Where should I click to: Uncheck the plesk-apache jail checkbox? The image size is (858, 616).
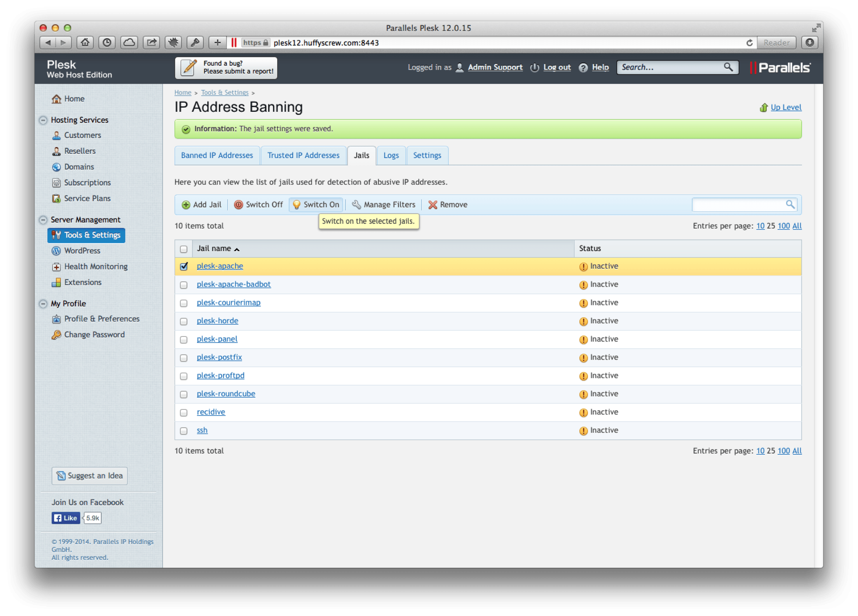point(184,266)
